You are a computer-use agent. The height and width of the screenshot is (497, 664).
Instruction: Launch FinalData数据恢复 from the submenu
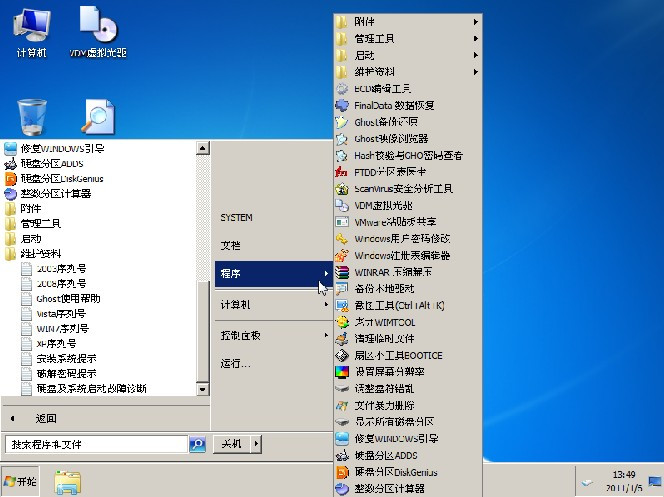point(408,105)
